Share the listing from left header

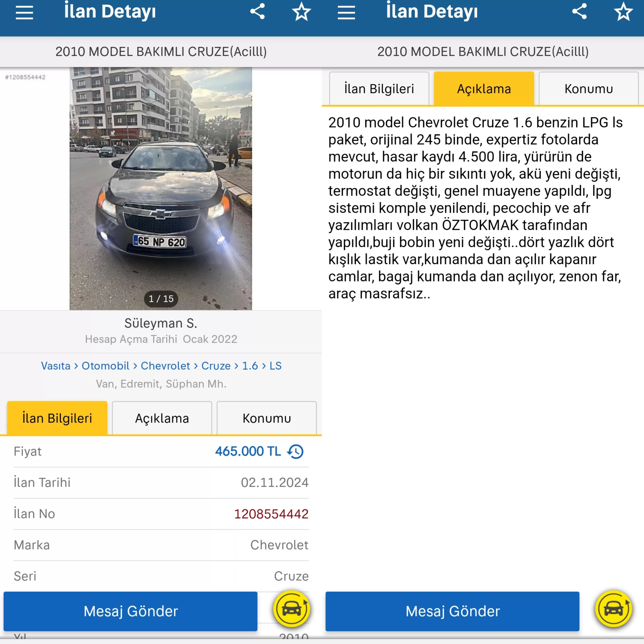pyautogui.click(x=257, y=12)
